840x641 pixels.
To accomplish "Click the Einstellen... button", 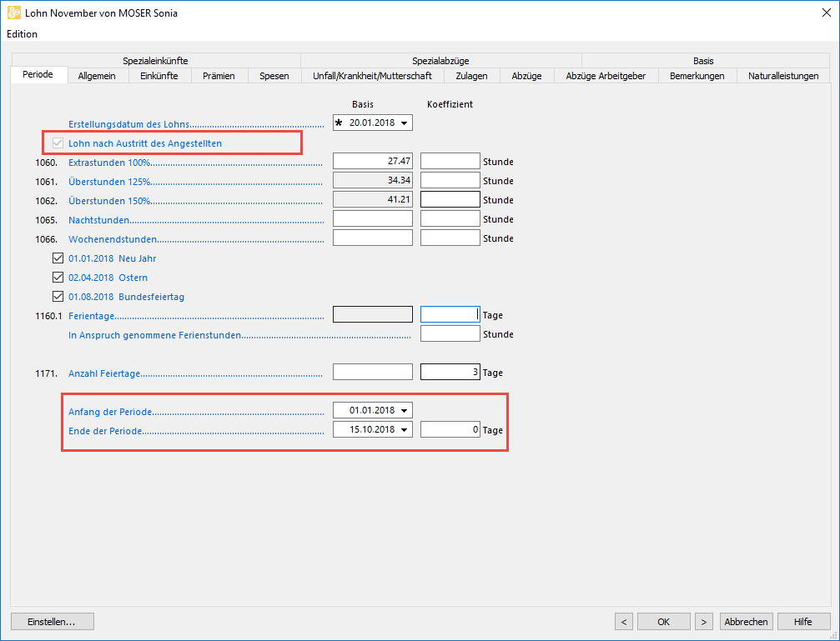I will (x=53, y=622).
